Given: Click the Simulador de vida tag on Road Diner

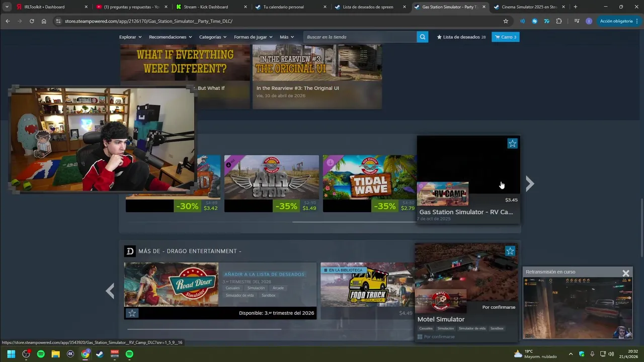Looking at the screenshot, I should (239, 295).
